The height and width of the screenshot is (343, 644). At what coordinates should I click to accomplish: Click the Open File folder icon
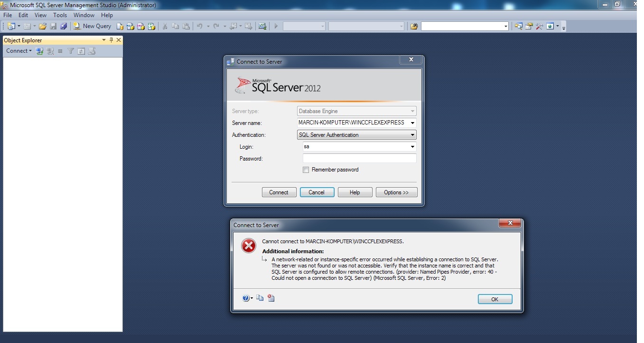43,26
